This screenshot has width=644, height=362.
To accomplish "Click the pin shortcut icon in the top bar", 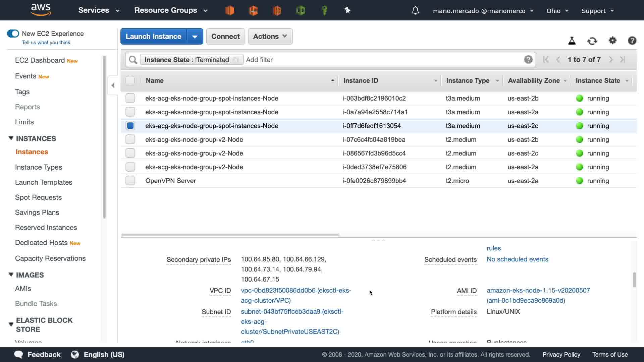I will [x=347, y=10].
